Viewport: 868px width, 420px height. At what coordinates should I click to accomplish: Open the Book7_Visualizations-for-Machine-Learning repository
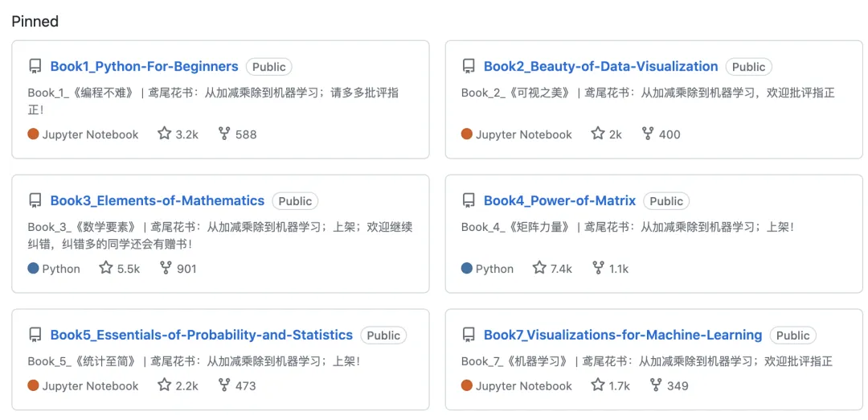622,335
